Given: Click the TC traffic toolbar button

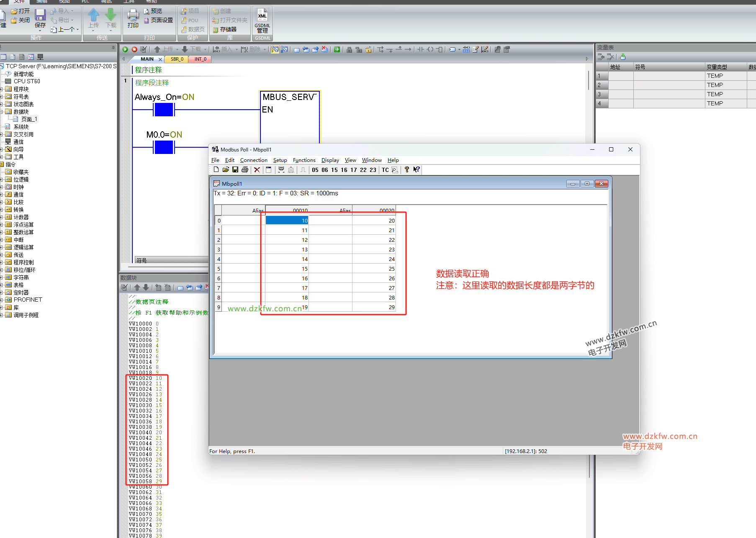Looking at the screenshot, I should [x=385, y=170].
